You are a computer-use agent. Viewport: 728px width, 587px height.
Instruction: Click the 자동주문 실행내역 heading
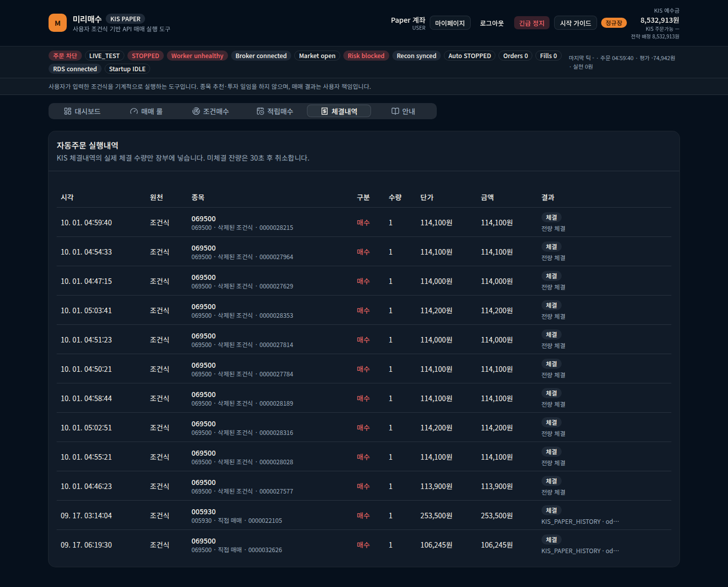87,145
